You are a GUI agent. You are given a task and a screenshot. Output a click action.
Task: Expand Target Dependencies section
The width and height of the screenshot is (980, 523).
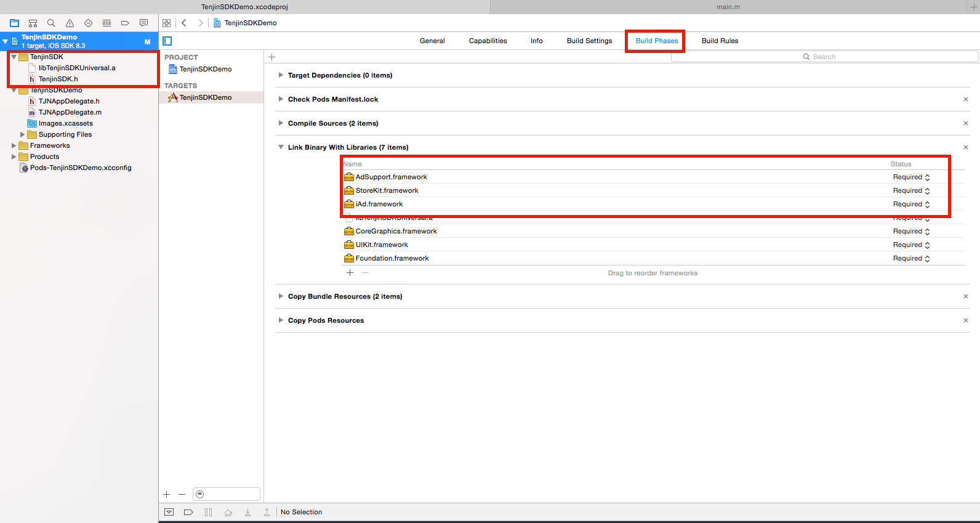click(281, 75)
